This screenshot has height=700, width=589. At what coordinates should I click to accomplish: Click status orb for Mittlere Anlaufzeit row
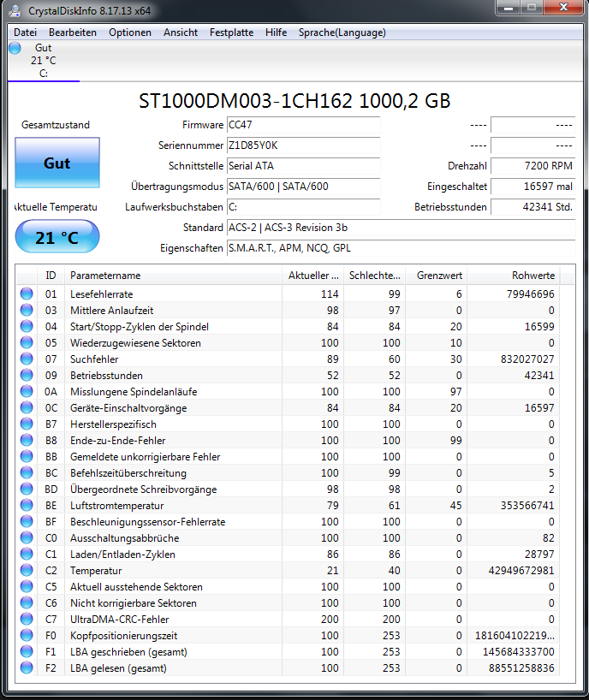(x=27, y=310)
